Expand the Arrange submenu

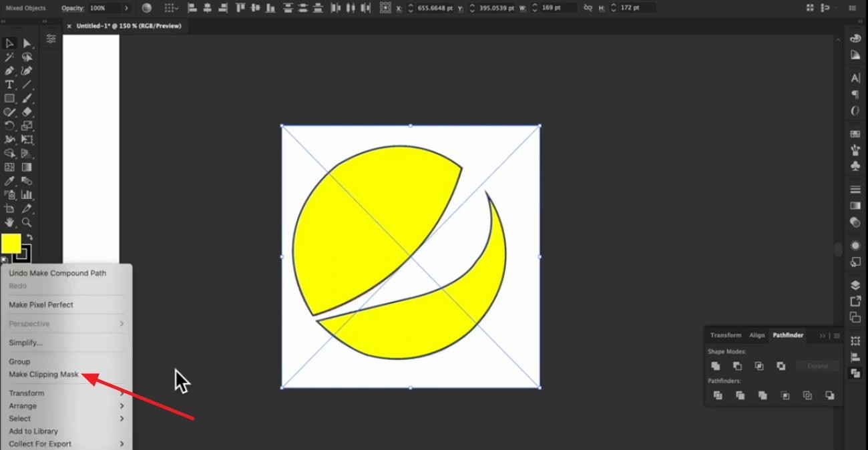click(122, 406)
